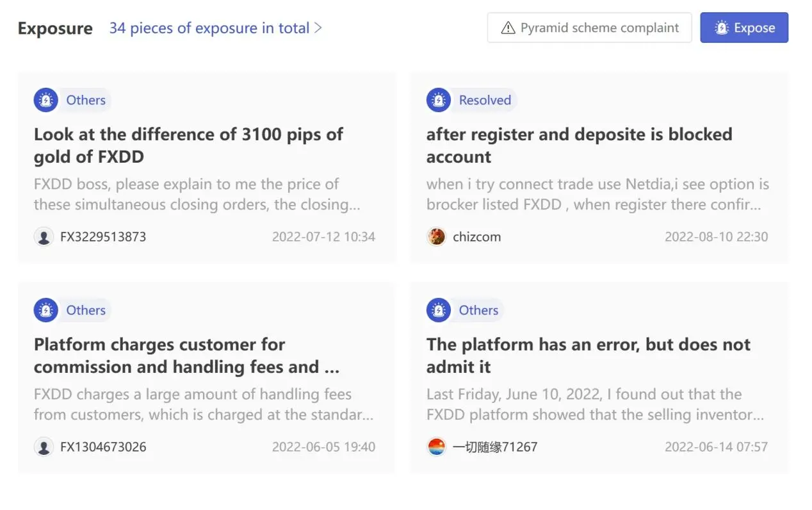Click the Resolved tag on chizcom's card

click(485, 100)
